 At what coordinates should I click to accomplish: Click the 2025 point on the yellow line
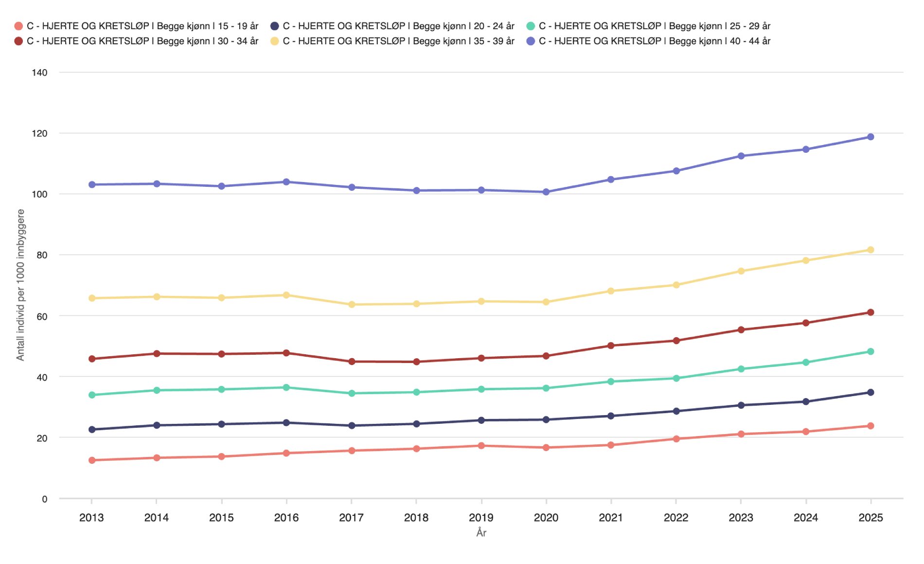871,250
